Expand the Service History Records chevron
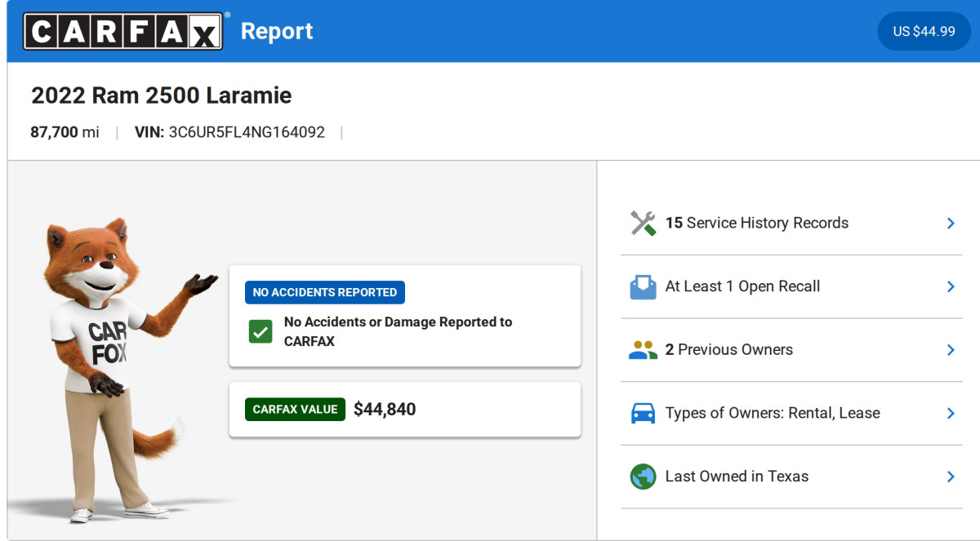The height and width of the screenshot is (541, 980). click(951, 223)
